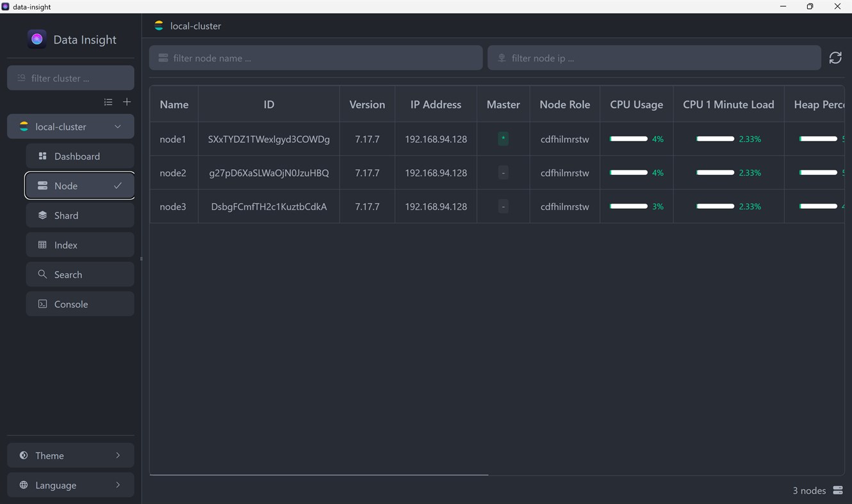The height and width of the screenshot is (504, 852).
Task: Restore down the data-insight window
Action: click(810, 6)
